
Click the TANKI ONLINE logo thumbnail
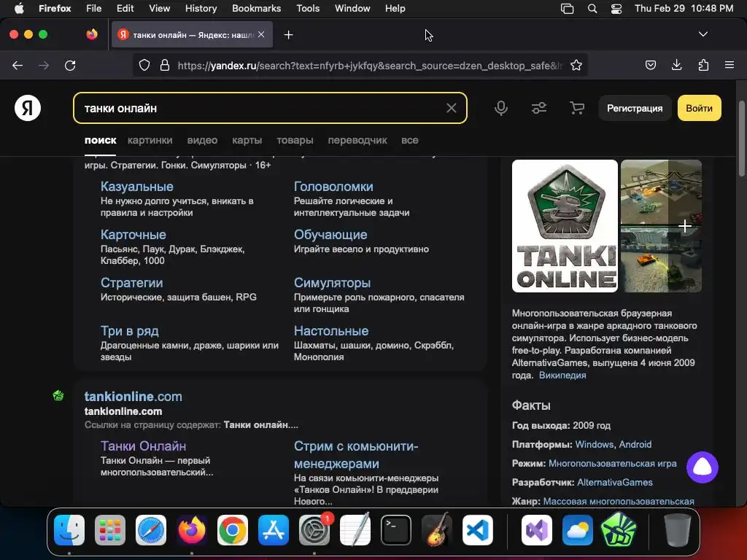(x=565, y=226)
